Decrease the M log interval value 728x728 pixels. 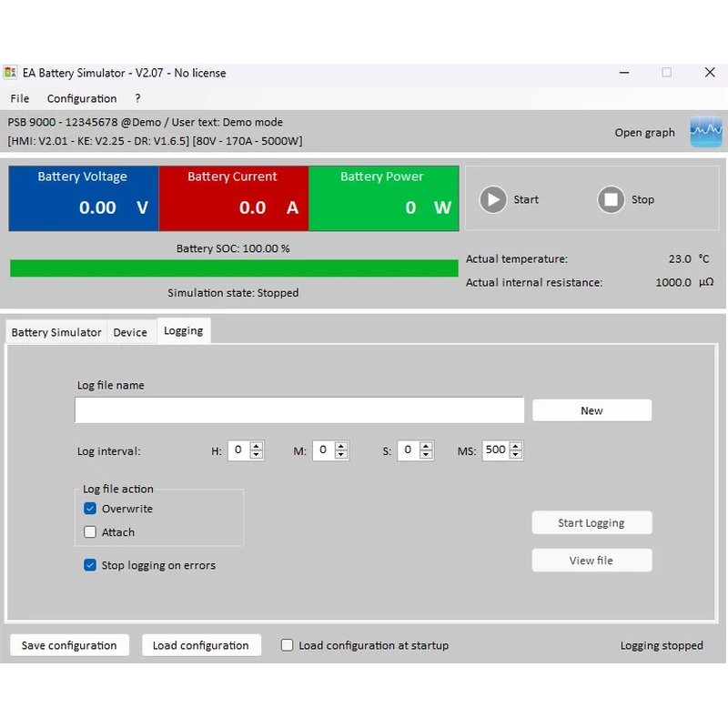click(x=341, y=454)
